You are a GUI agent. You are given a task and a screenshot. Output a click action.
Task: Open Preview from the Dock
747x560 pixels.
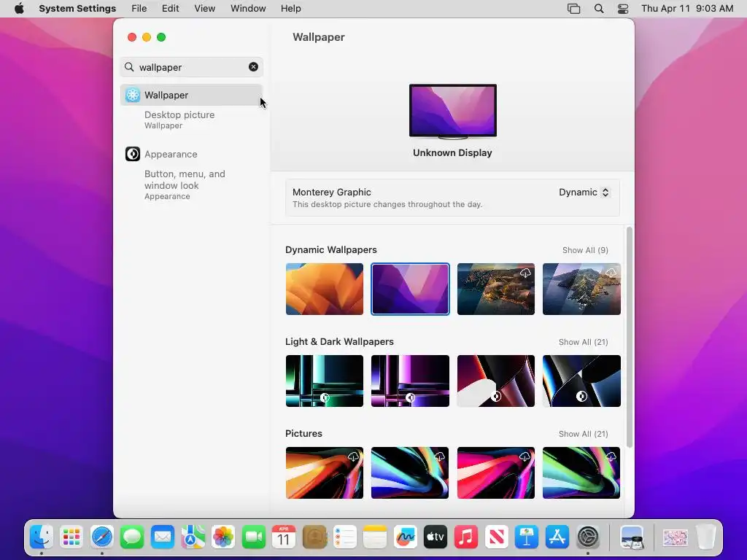tap(632, 537)
